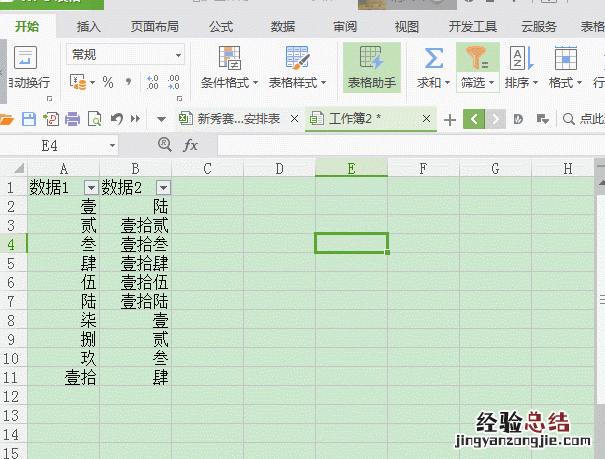The width and height of the screenshot is (605, 459).
Task: Select column D header
Action: [279, 168]
